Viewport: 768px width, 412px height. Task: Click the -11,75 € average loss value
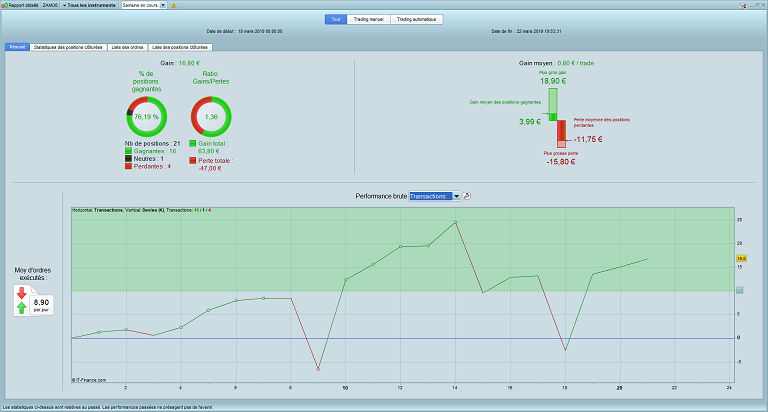588,139
